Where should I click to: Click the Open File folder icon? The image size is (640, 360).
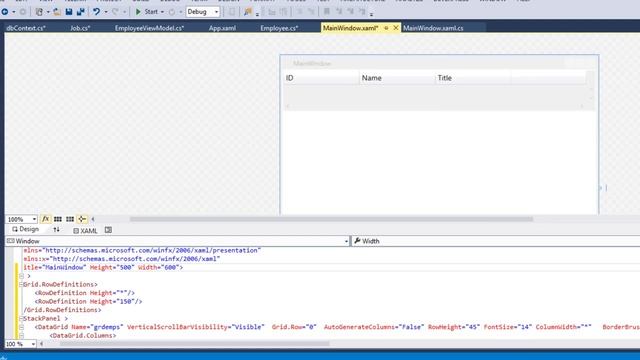[57, 12]
